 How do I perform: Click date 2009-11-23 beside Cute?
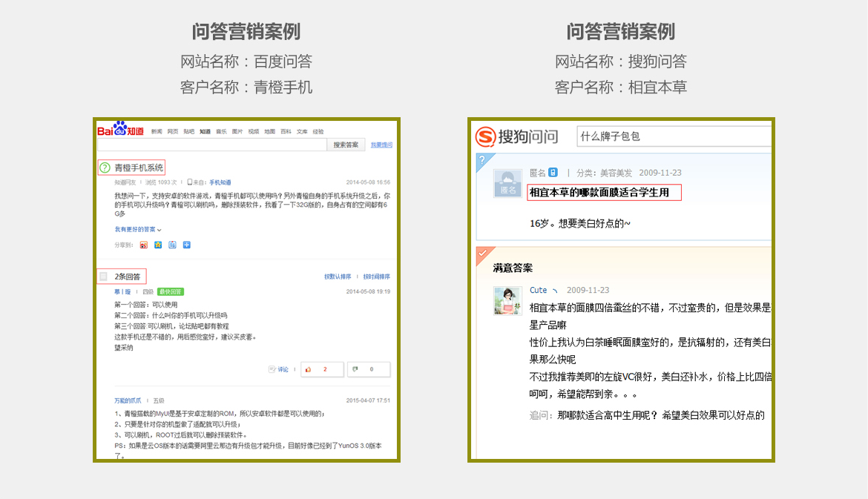coord(588,291)
